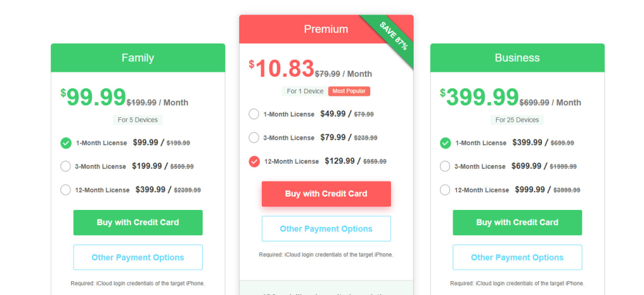This screenshot has width=644, height=295.
Task: Open Family Other Payment Options
Action: 138,258
